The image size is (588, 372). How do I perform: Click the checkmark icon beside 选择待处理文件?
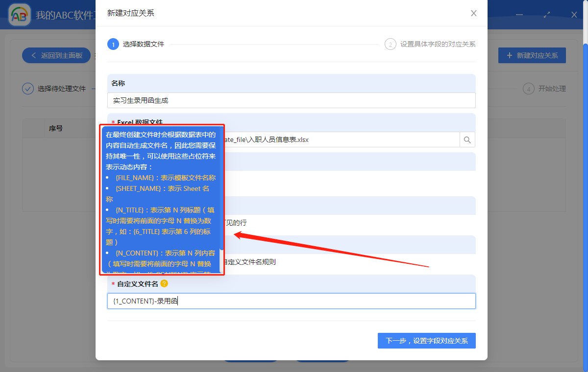click(28, 89)
